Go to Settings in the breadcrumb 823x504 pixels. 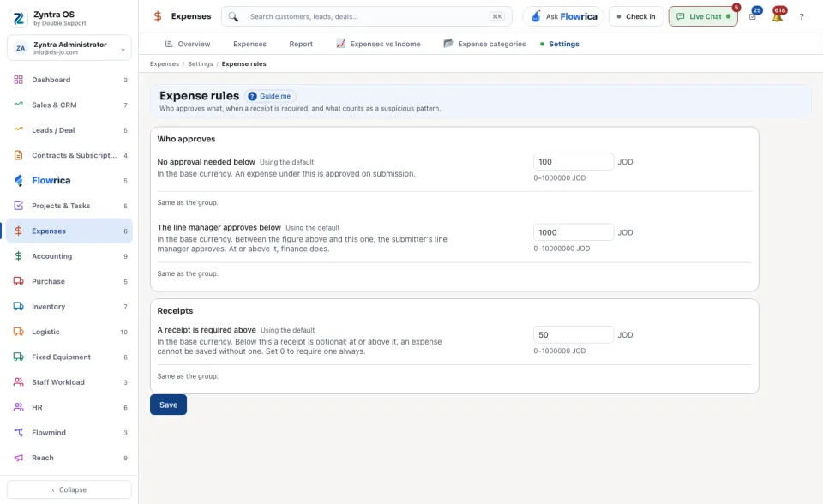click(x=201, y=64)
